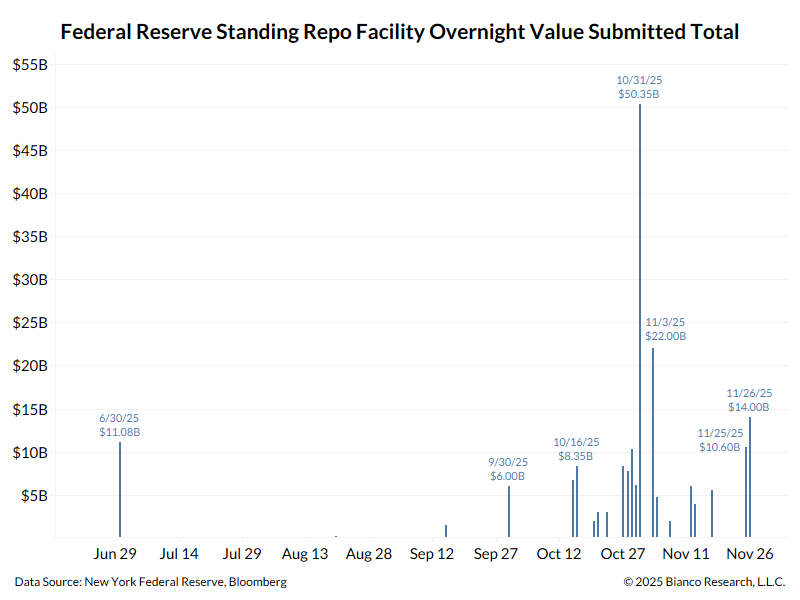800x600 pixels.
Task: Click the Jun 29 axis label
Action: click(x=115, y=553)
